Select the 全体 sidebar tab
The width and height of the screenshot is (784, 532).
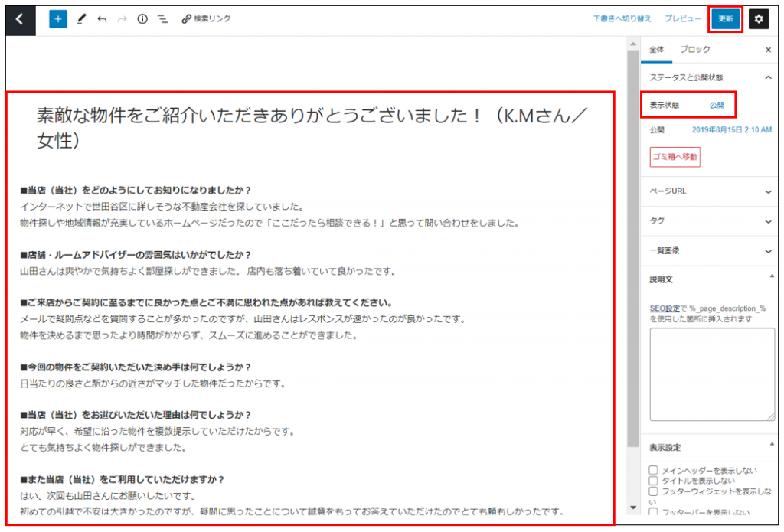click(x=657, y=50)
